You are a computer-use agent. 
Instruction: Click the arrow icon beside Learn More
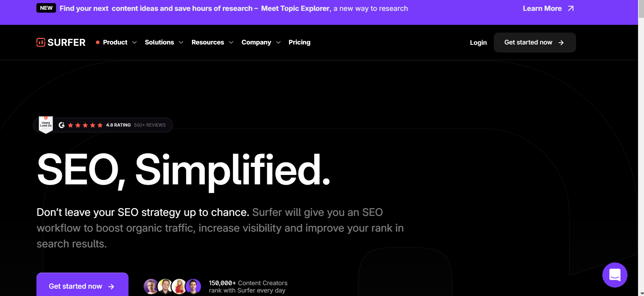(x=571, y=8)
